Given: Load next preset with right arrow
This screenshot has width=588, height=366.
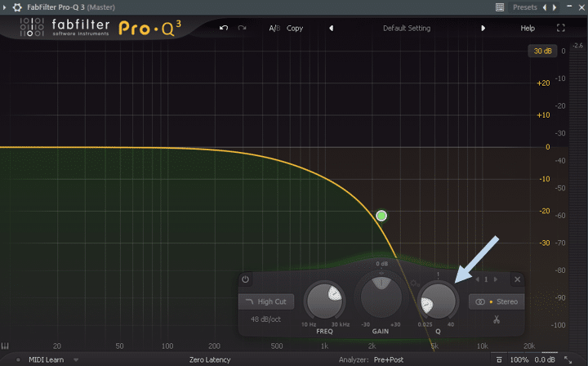Looking at the screenshot, I should [483, 28].
